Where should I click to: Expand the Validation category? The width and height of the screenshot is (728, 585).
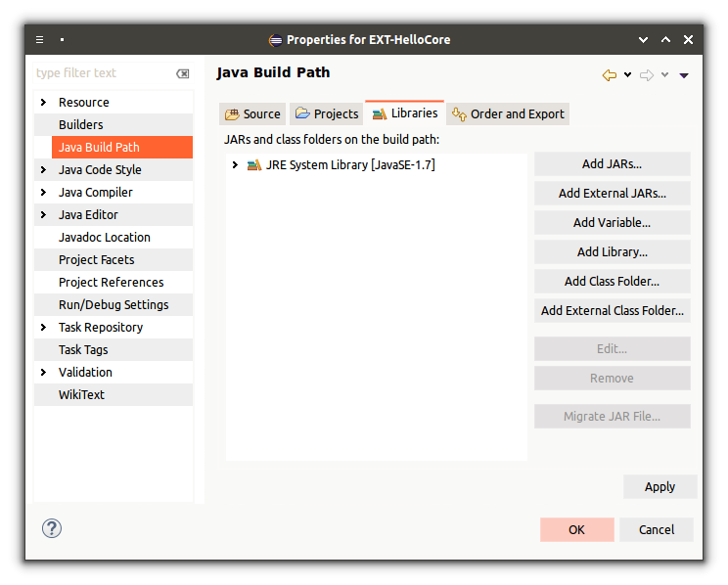tap(43, 373)
